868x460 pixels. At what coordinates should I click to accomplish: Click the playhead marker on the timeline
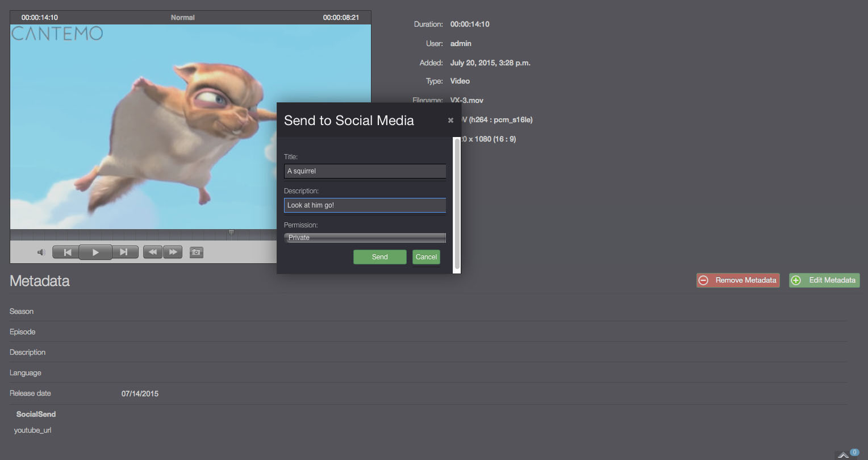pos(231,233)
